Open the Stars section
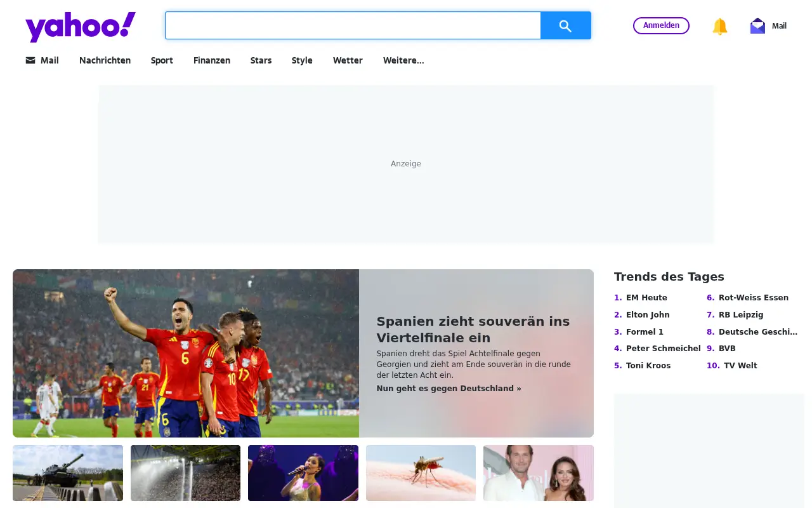The height and width of the screenshot is (508, 812). tap(261, 60)
